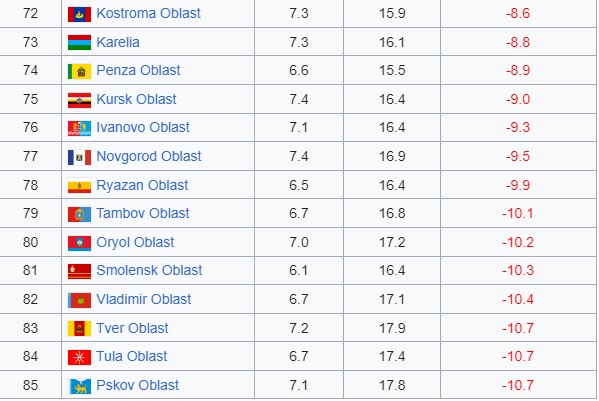Viewport: 599px width, 401px height.
Task: Open the Vladimir Oblast link
Action: (x=144, y=299)
